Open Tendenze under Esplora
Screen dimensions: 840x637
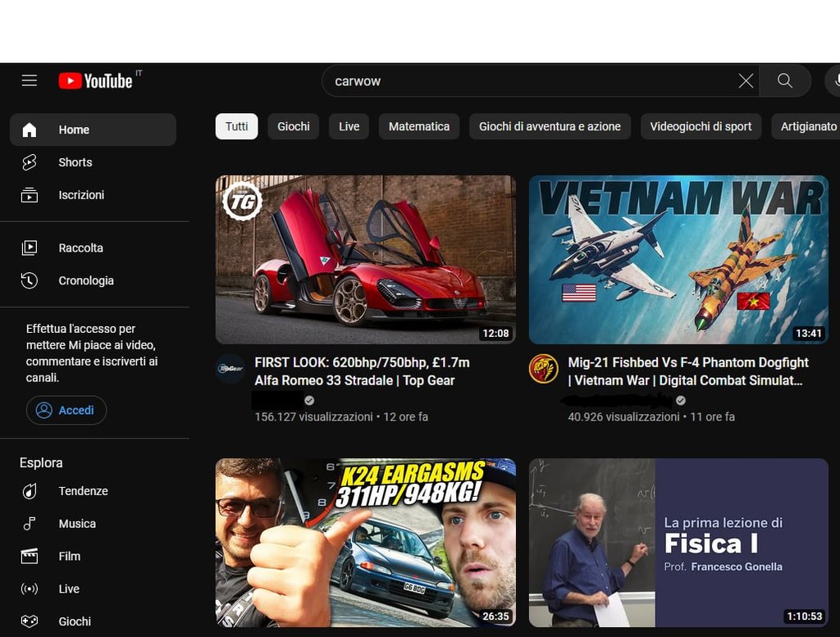(x=83, y=491)
